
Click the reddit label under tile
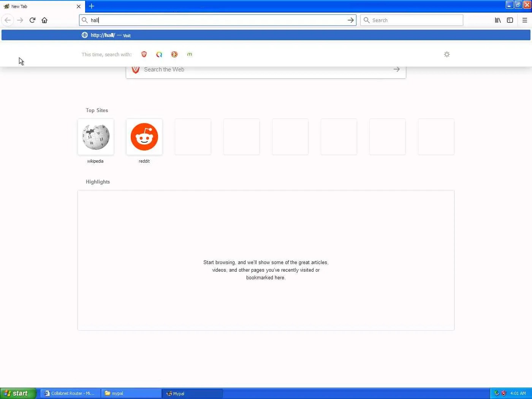pos(144,161)
